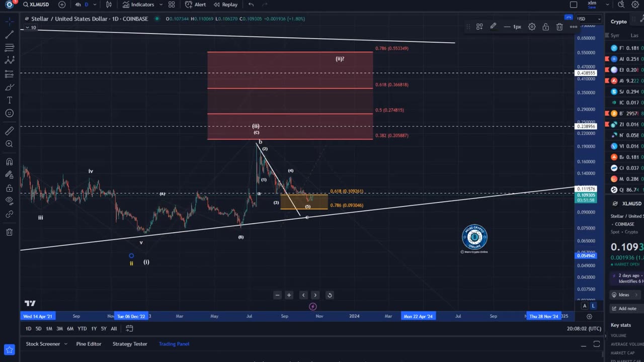This screenshot has width=644, height=362.
Task: Open the patterns drawing tools
Action: point(9,61)
